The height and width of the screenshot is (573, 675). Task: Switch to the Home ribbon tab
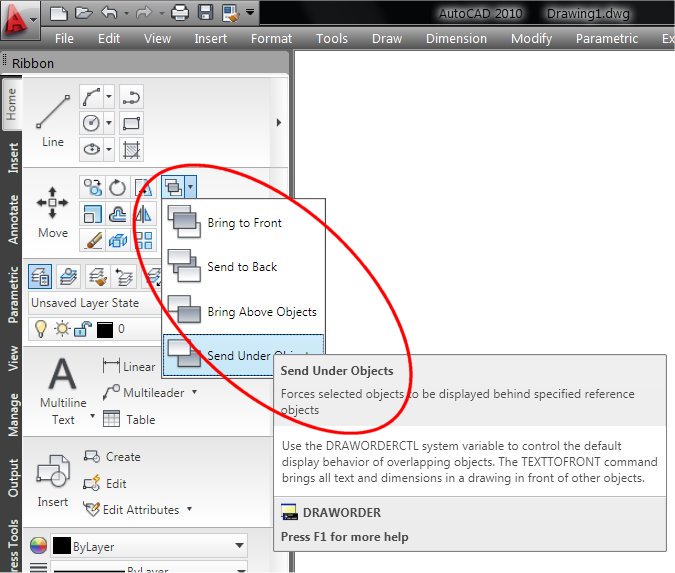coord(12,104)
